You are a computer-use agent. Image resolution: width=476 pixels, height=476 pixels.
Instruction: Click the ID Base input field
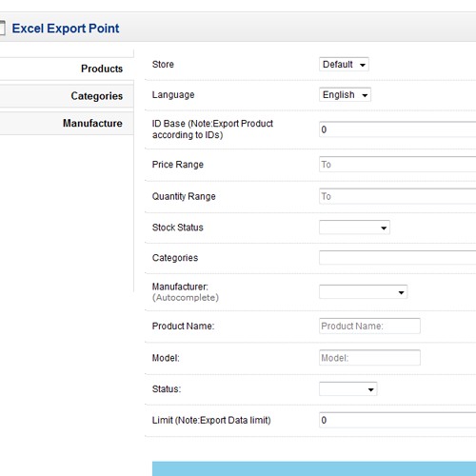pos(398,129)
